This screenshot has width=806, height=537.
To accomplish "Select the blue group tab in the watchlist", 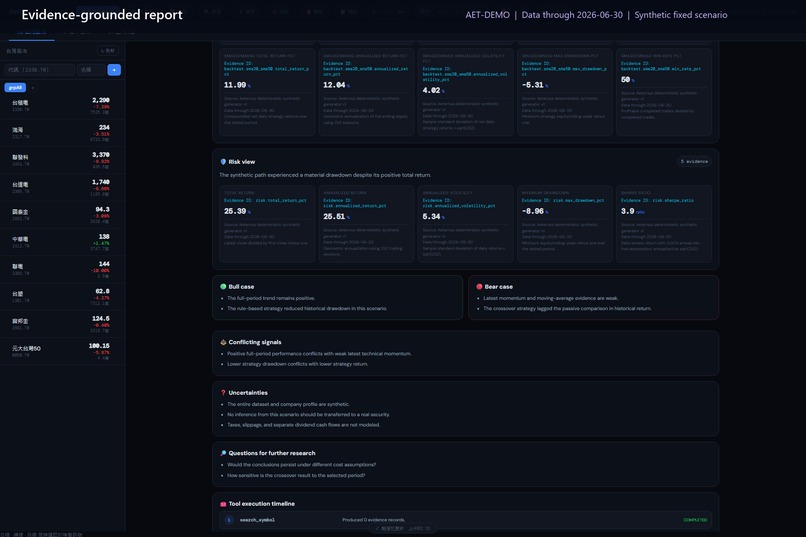I will 15,88.
